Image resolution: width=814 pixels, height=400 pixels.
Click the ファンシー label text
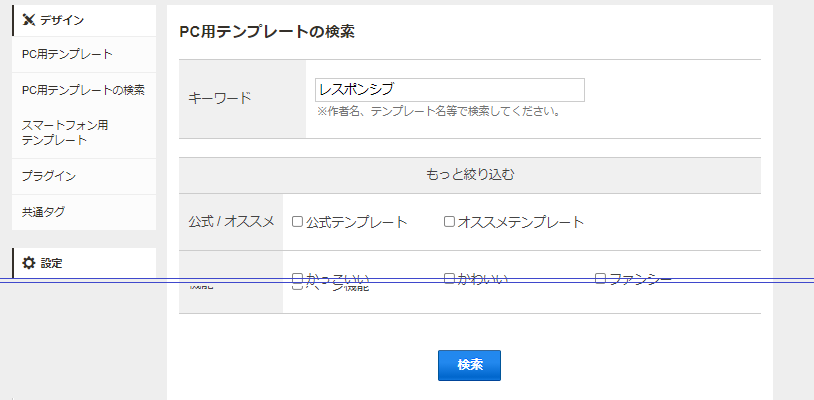coord(640,278)
